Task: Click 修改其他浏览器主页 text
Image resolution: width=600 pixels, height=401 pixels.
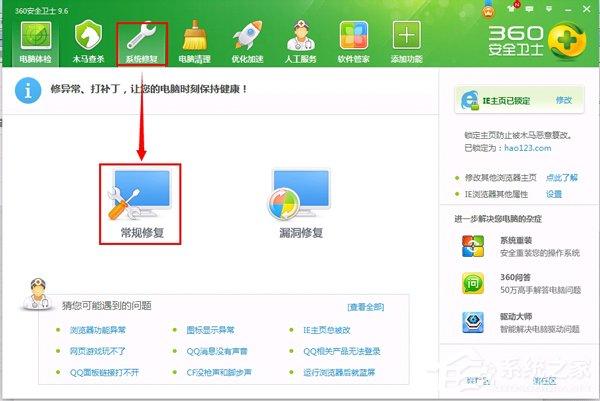Action: coord(501,178)
